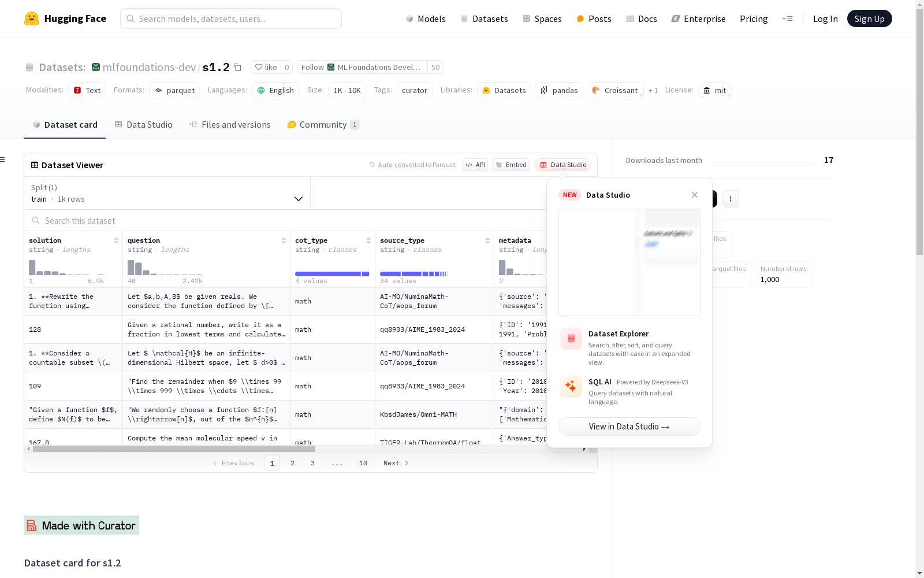Open the Dataset card tab
Image resolution: width=924 pixels, height=578 pixels.
[x=65, y=125]
